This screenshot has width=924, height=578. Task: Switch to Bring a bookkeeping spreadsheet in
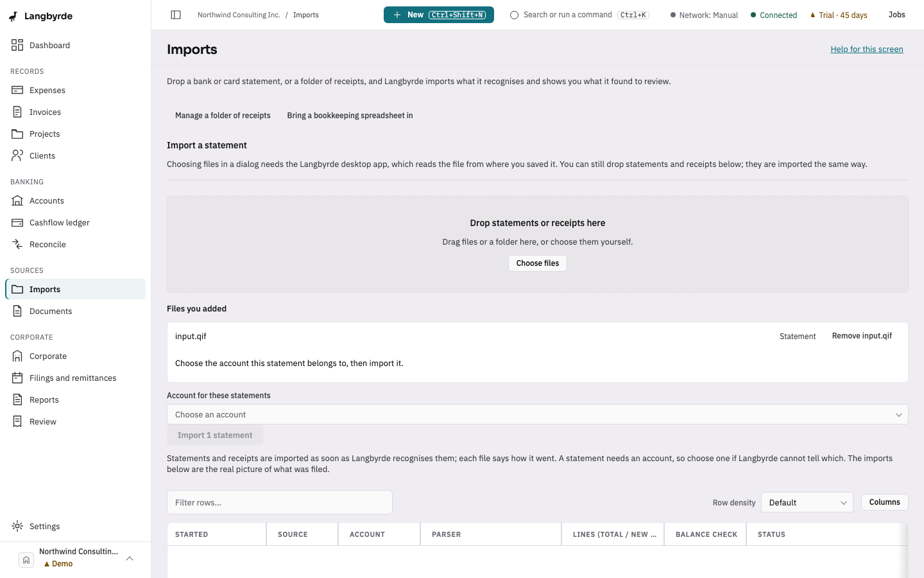350,116
